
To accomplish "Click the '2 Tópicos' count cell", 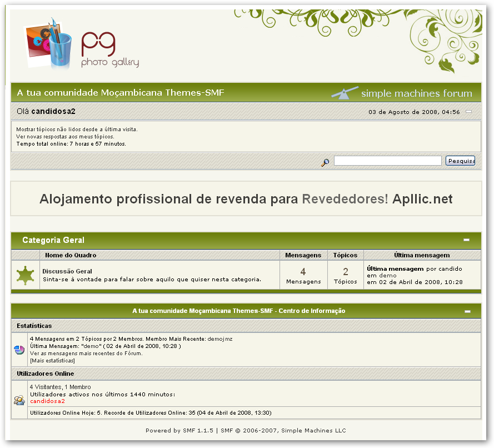I will click(346, 275).
